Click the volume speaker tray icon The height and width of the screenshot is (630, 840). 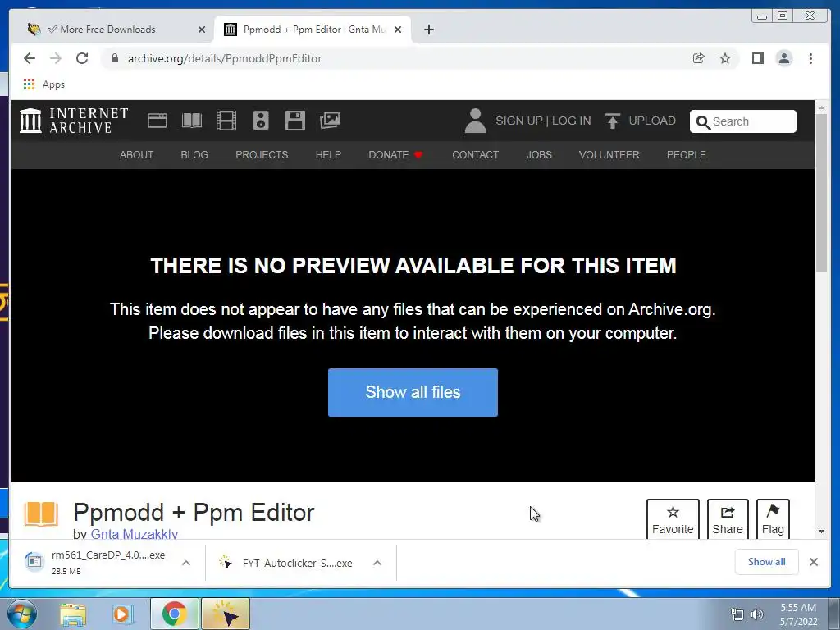(757, 614)
